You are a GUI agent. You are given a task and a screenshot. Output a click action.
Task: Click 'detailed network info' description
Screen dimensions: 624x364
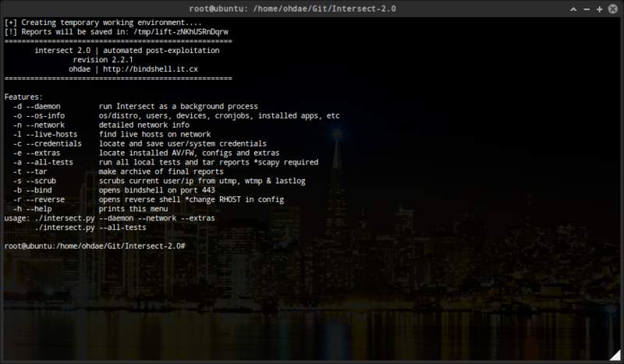pyautogui.click(x=144, y=125)
